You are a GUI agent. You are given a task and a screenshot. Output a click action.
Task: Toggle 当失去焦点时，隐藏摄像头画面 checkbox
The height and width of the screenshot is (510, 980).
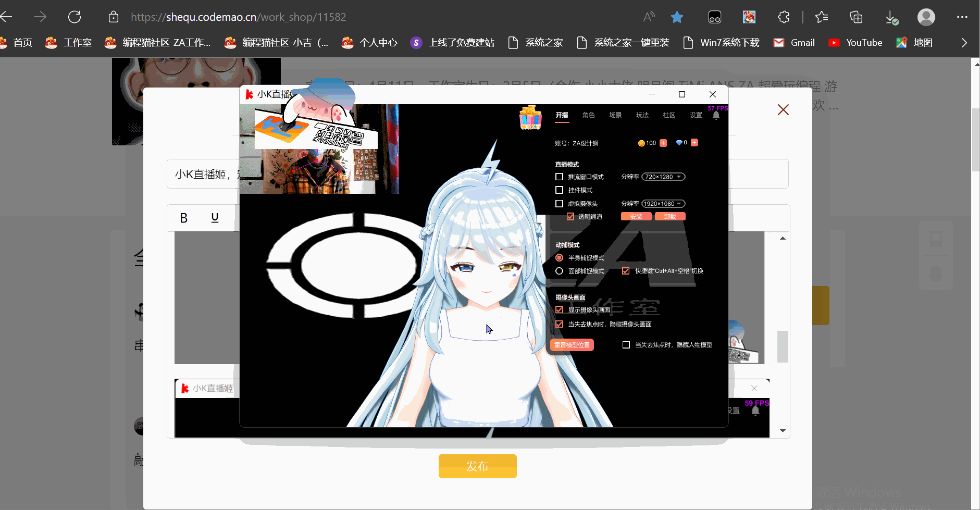point(559,324)
